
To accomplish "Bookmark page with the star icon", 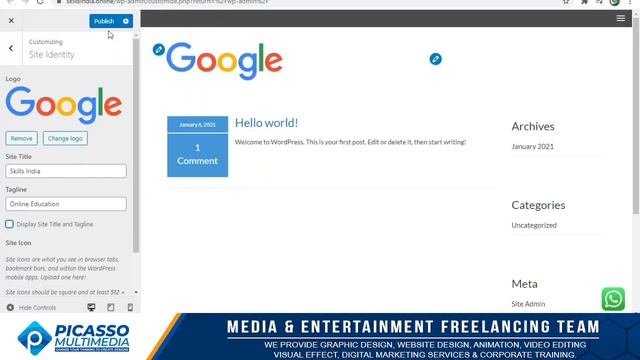I will coord(566,2).
